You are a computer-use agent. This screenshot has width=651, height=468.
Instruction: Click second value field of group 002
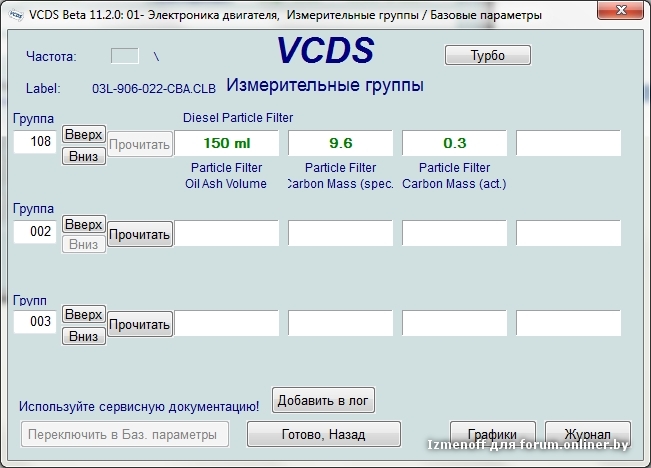pyautogui.click(x=340, y=233)
